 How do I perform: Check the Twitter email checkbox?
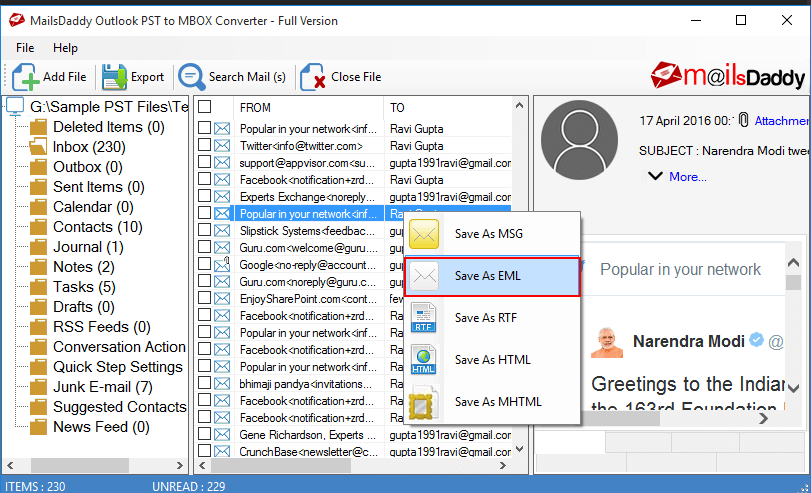[204, 145]
